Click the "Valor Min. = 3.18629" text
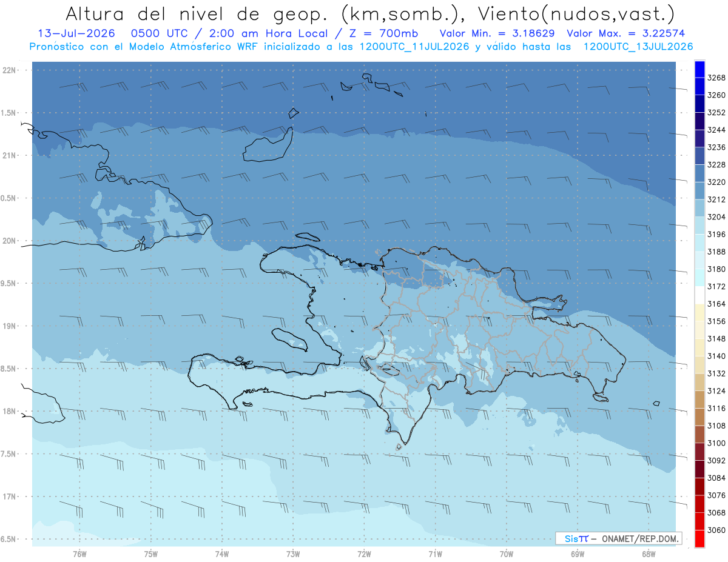 497,33
